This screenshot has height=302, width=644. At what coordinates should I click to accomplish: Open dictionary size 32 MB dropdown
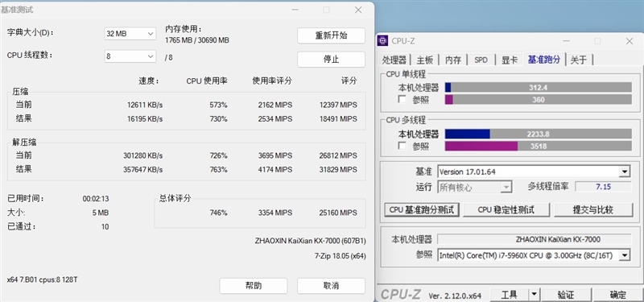click(x=130, y=34)
